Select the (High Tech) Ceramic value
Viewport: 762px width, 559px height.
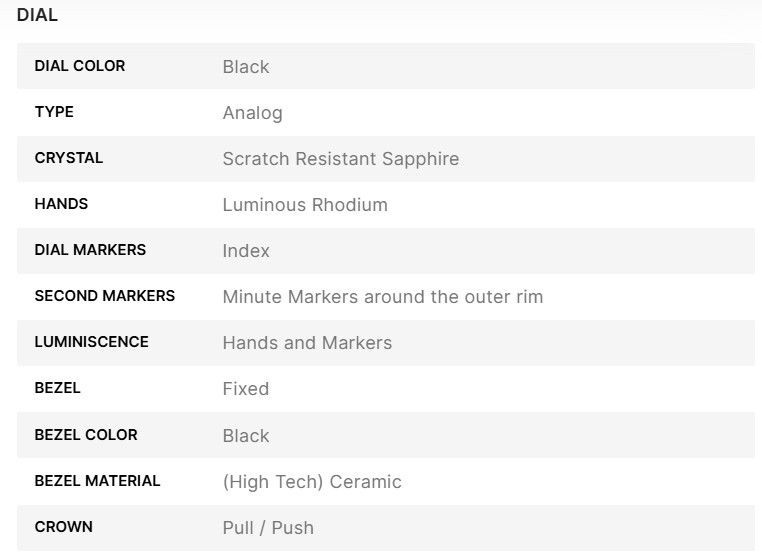click(312, 482)
